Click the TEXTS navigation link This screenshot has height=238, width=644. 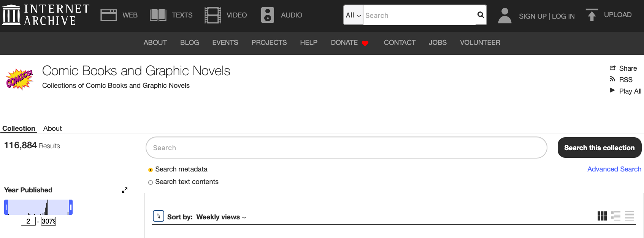tap(182, 15)
